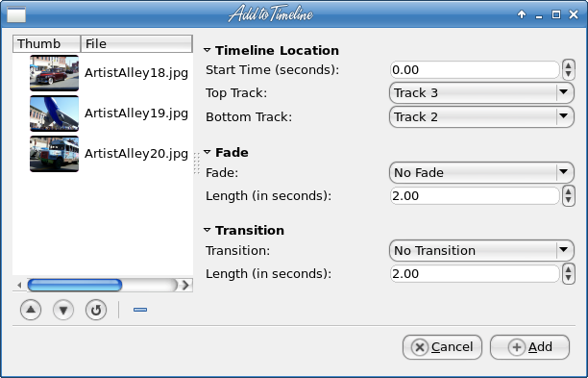Click the shuffle/refresh circular arrow button
The width and height of the screenshot is (588, 378).
[x=96, y=310]
